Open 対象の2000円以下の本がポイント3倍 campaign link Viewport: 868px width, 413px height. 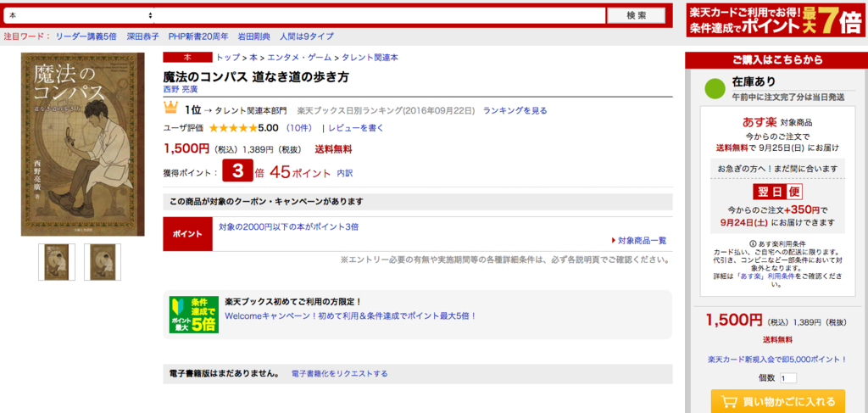[x=288, y=226]
